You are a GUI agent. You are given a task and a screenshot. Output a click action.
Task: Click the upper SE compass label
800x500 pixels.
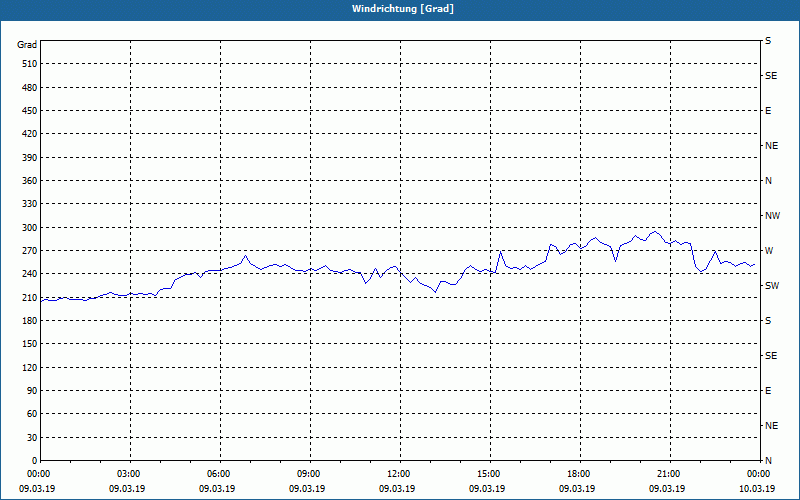click(771, 76)
